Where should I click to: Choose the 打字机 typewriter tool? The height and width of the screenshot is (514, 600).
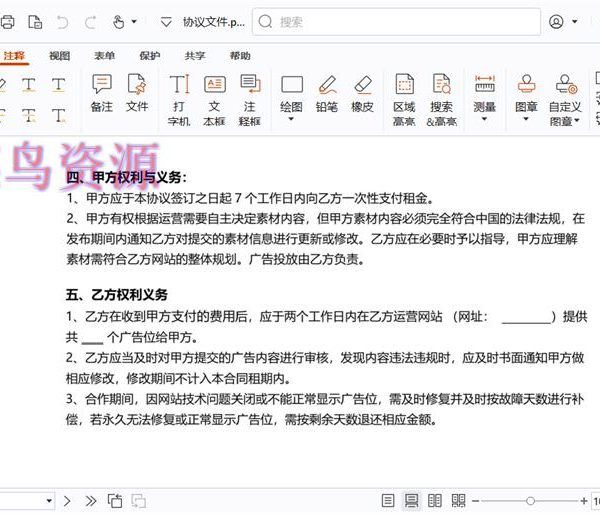pos(179,98)
